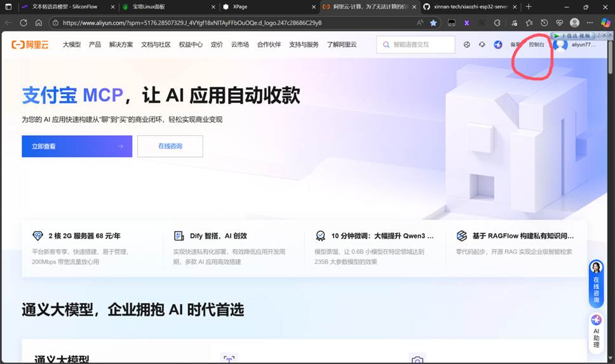Click the 立即查看 button

77,146
